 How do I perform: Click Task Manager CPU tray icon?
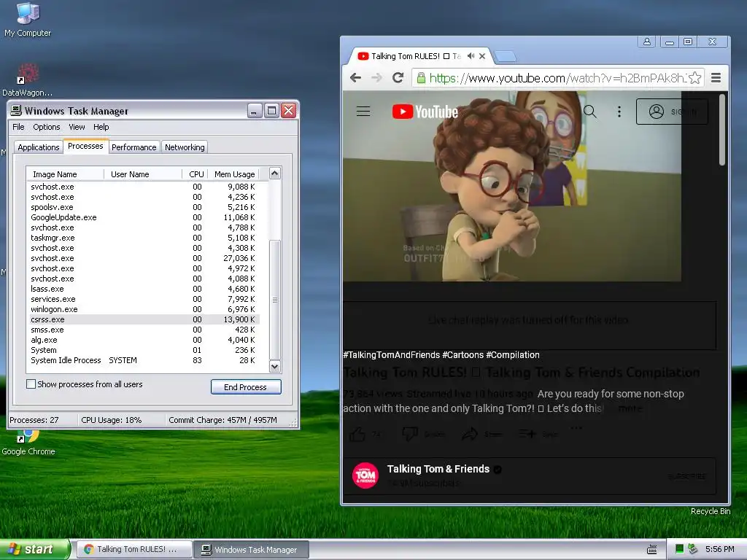point(680,549)
